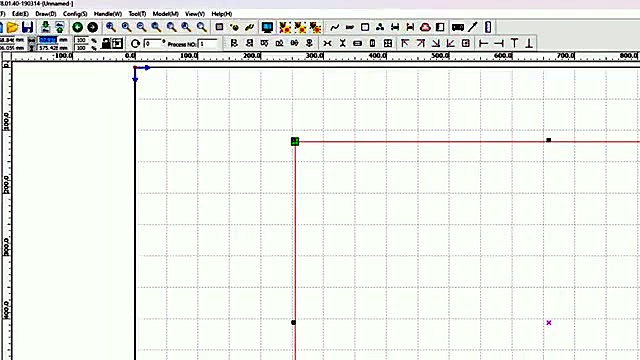This screenshot has width=640, height=360.
Task: Click the arrow pointing to bottom-left corner
Action: point(451,43)
